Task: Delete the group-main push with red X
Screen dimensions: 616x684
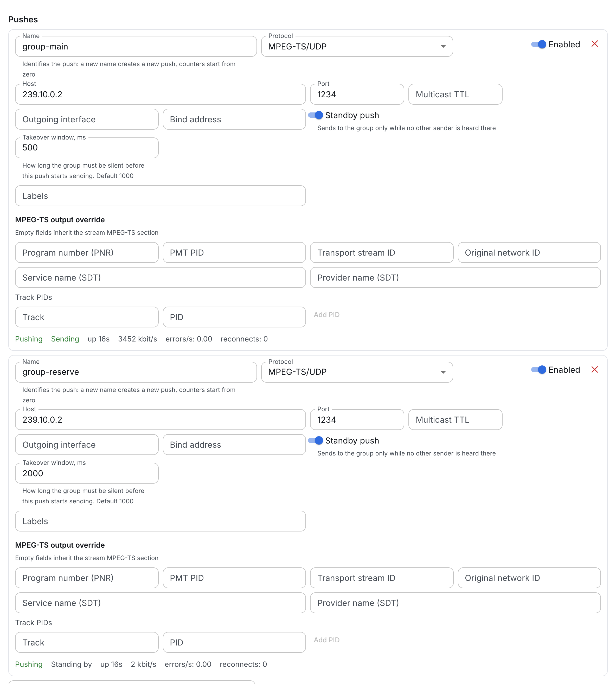Action: tap(594, 44)
